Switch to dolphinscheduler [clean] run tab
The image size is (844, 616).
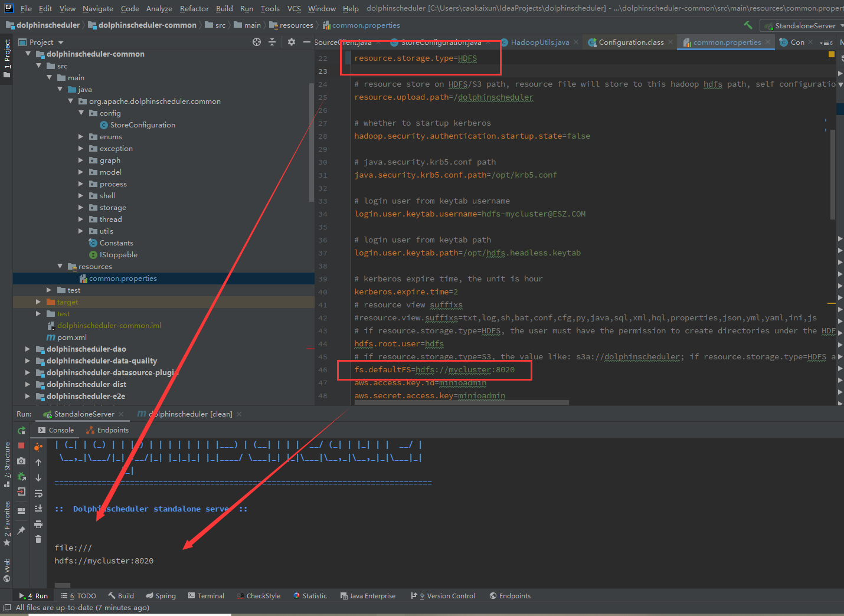[x=190, y=414]
